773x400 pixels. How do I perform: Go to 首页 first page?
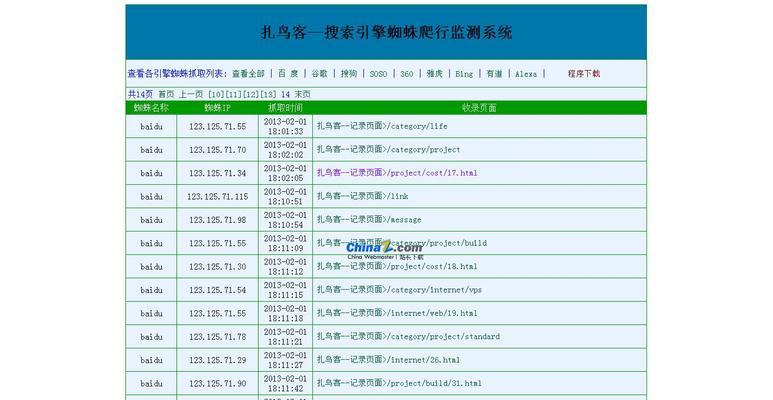point(166,94)
